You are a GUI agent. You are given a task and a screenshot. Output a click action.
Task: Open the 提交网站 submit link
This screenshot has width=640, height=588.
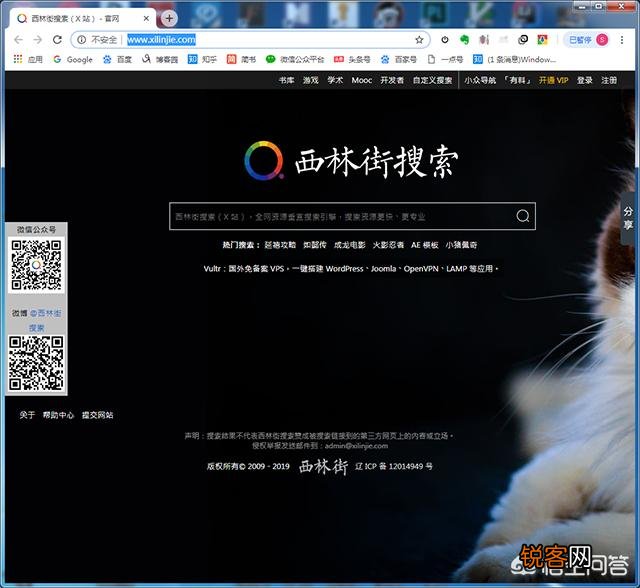98,415
